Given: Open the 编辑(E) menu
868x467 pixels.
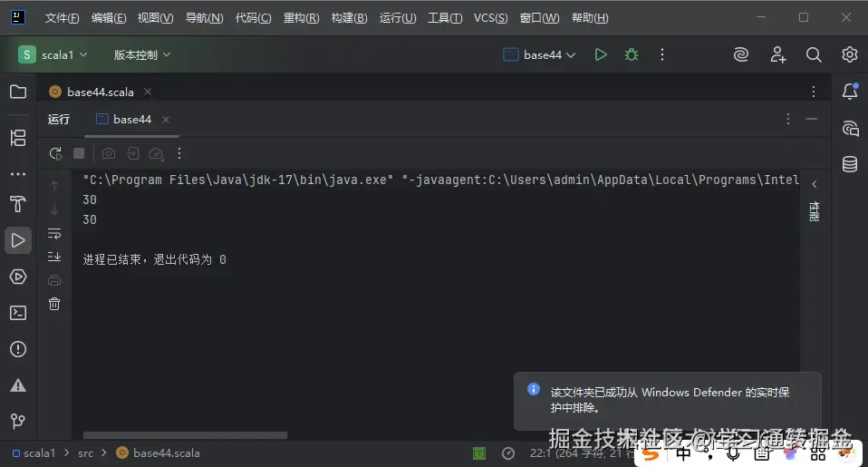Looking at the screenshot, I should click(109, 18).
